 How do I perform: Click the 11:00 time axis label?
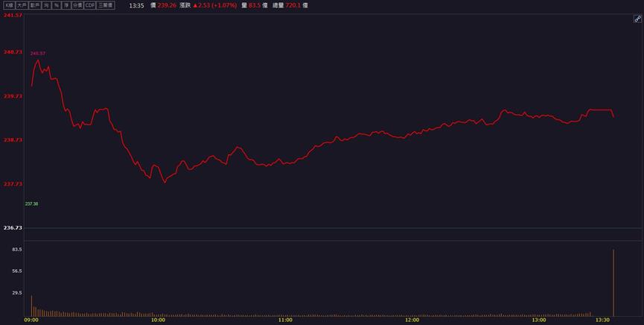(285, 320)
